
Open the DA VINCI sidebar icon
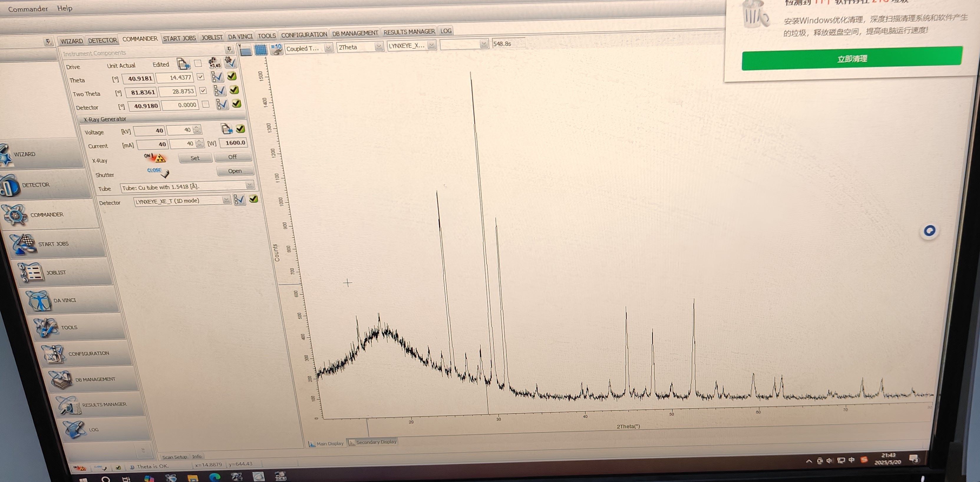pyautogui.click(x=39, y=300)
